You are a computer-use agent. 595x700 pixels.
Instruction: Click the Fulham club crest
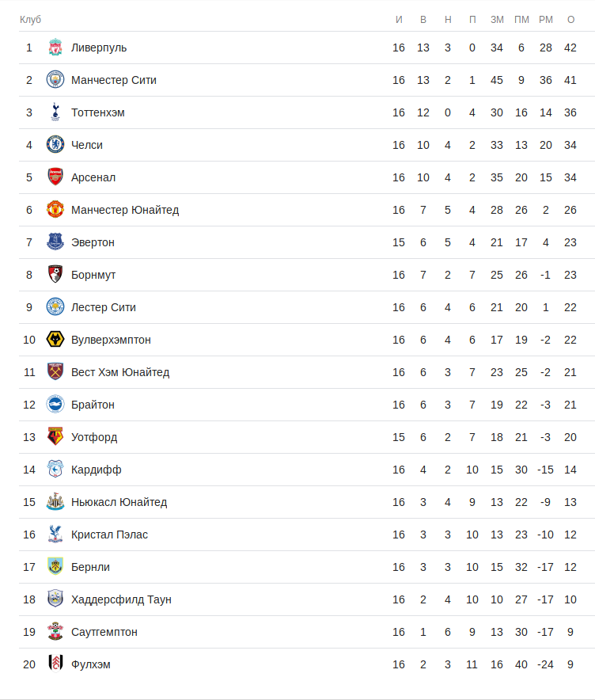pyautogui.click(x=55, y=664)
